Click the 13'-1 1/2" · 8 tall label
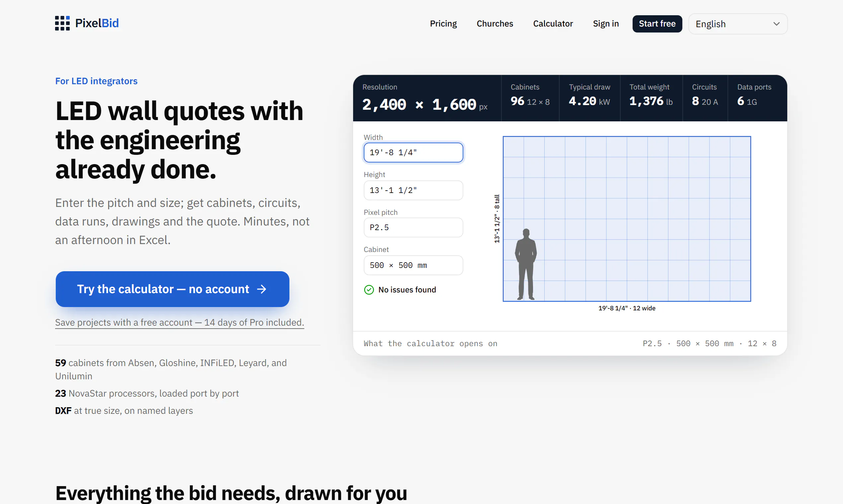843x504 pixels. tap(497, 219)
